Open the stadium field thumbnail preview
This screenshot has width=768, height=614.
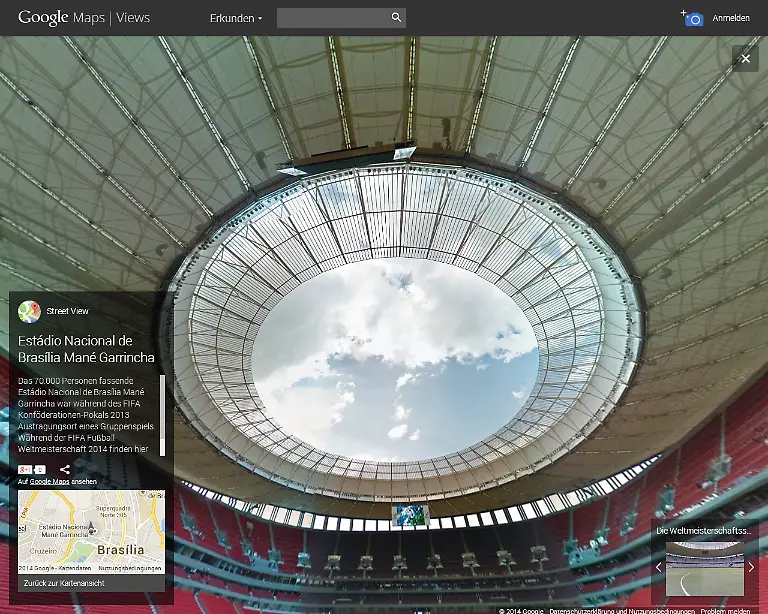point(704,567)
